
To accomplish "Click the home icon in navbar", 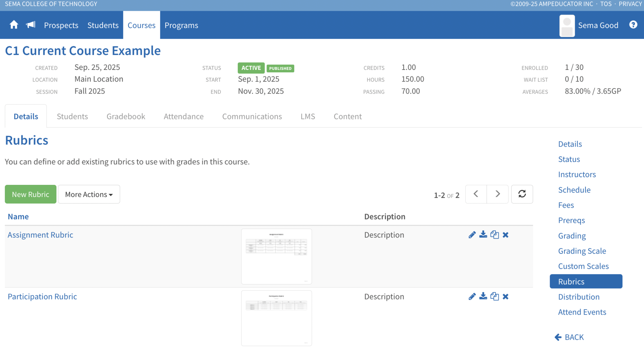I will click(14, 25).
